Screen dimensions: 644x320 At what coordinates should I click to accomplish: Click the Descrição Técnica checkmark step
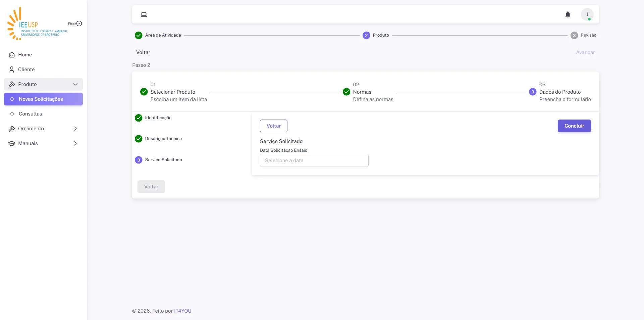[139, 139]
